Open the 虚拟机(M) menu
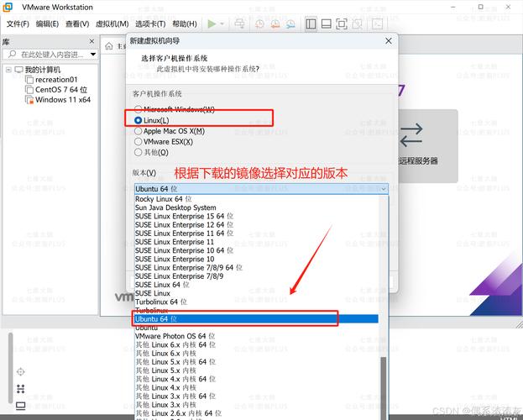Screen dimensions: 523x420 click(x=112, y=24)
